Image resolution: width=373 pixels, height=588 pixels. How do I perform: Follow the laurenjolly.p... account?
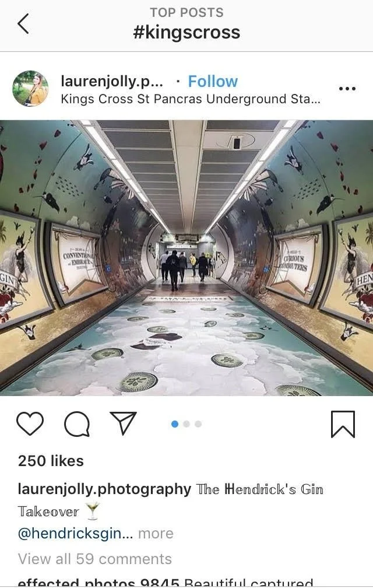(x=213, y=82)
